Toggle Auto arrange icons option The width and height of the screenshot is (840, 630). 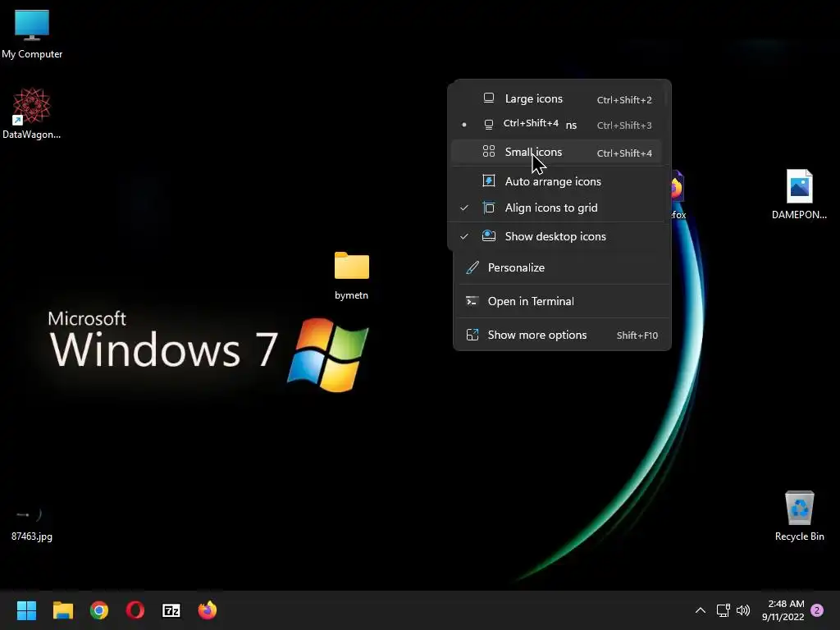point(557,181)
